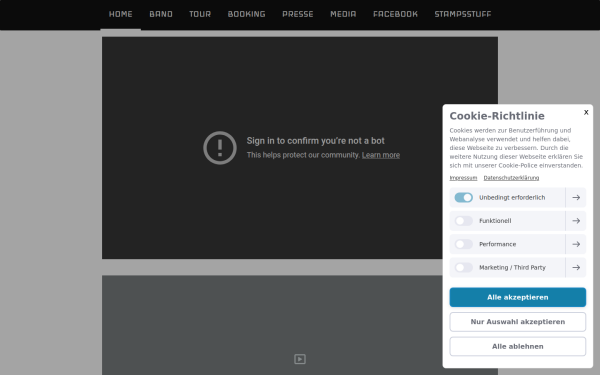Open the Impressum link

tap(463, 178)
